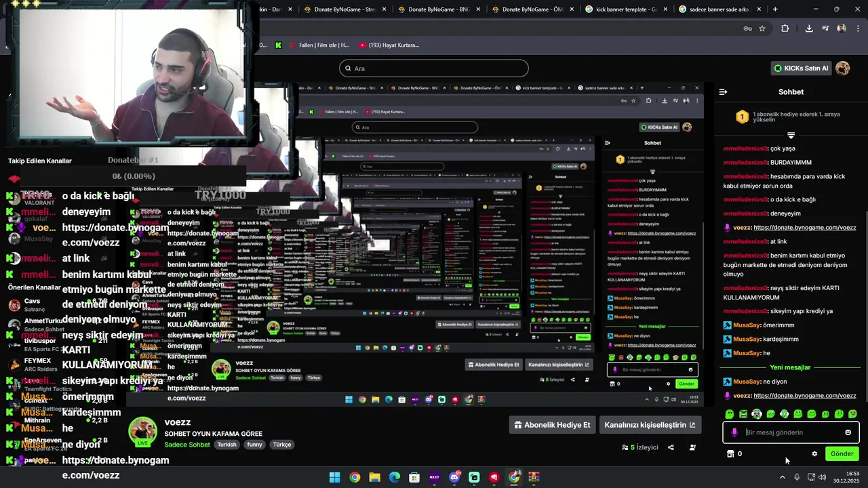The height and width of the screenshot is (488, 868).
Task: Open the browser extensions puzzle icon
Action: pos(785,28)
